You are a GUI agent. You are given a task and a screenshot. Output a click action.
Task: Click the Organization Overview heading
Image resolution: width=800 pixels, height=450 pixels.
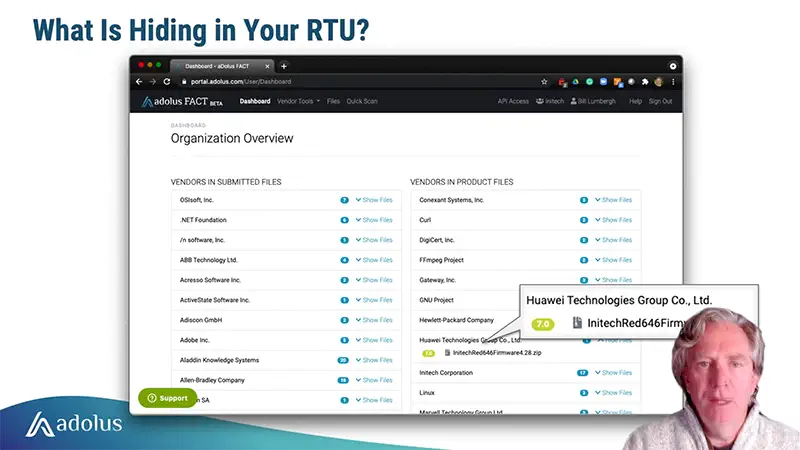[x=232, y=138]
